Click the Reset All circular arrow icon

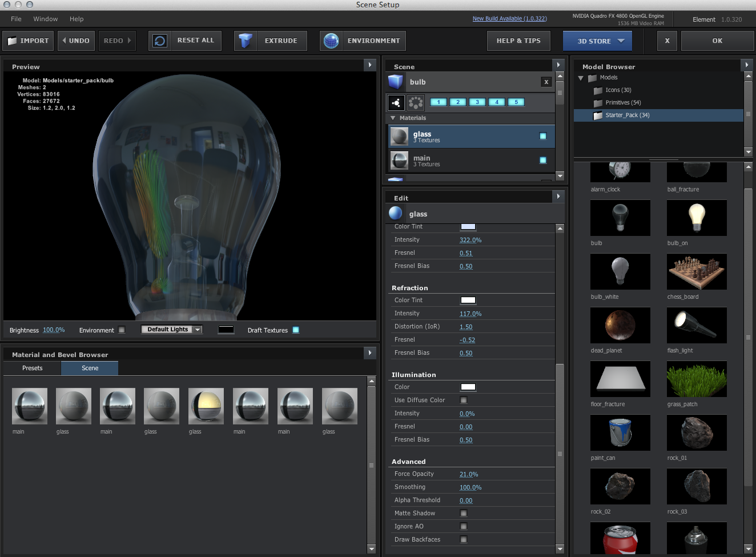160,41
